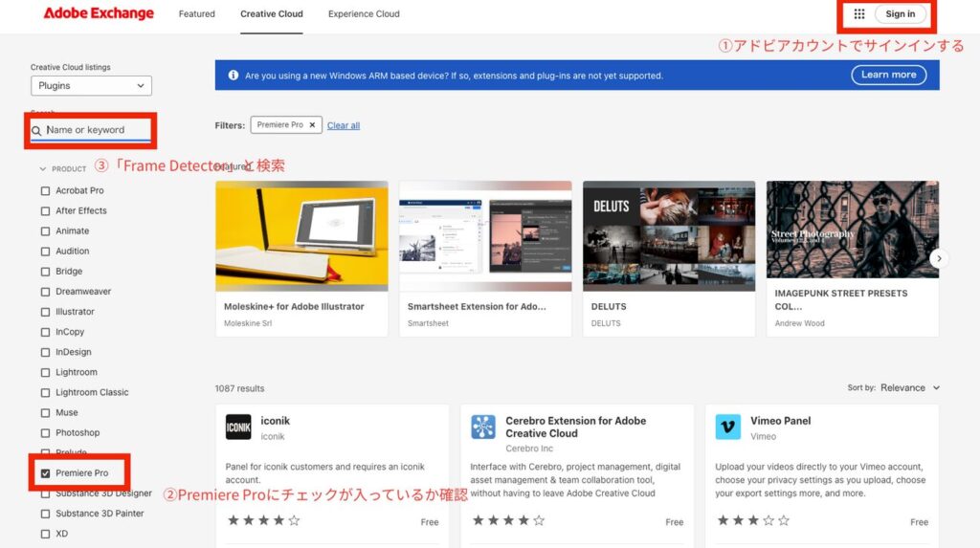Check the Photoshop filter checkbox
The width and height of the screenshot is (980, 548).
(x=45, y=433)
